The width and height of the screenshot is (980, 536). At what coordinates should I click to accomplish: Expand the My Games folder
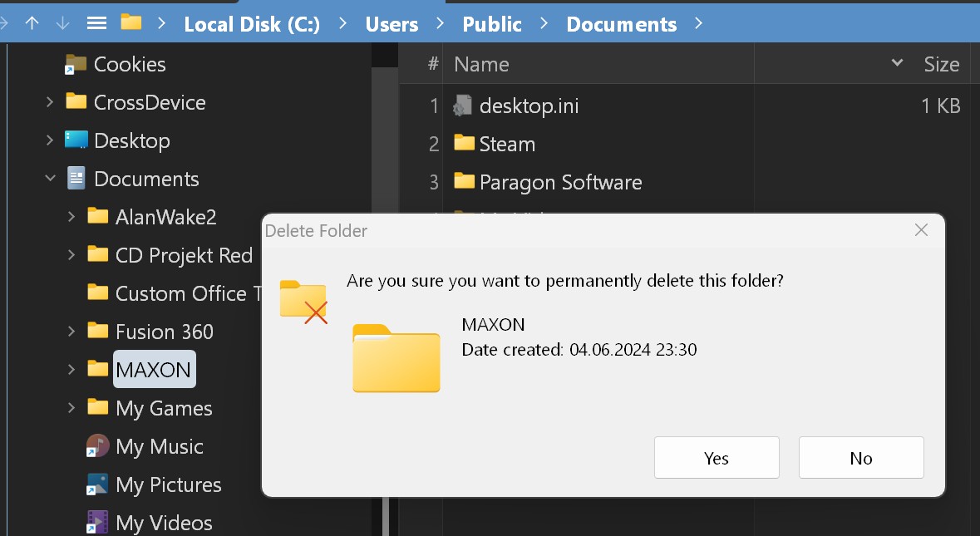click(71, 408)
